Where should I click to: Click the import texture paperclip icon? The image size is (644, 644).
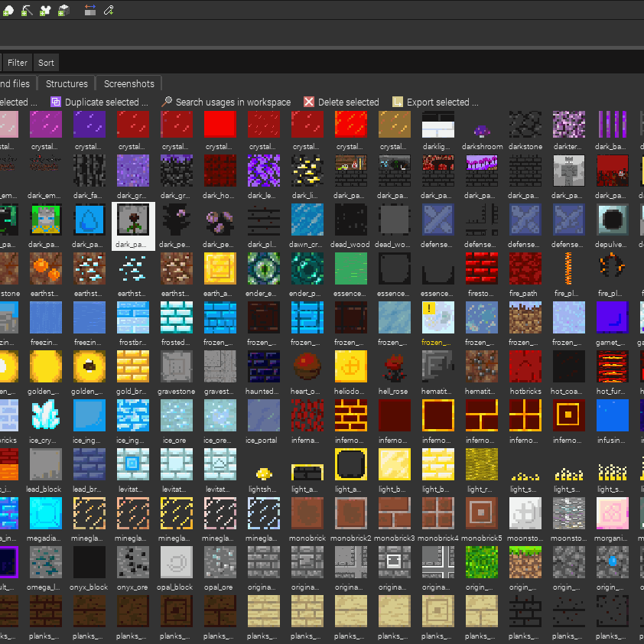coord(109,10)
